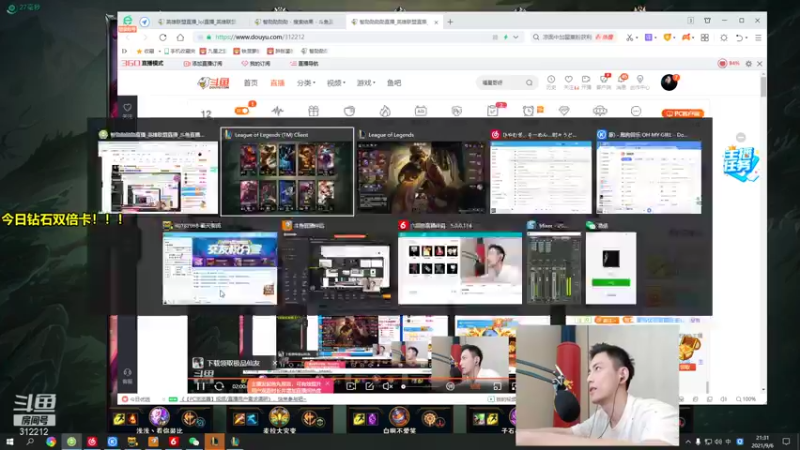800x450 pixels.
Task: Open Chrome from the taskbar
Action: [51, 442]
